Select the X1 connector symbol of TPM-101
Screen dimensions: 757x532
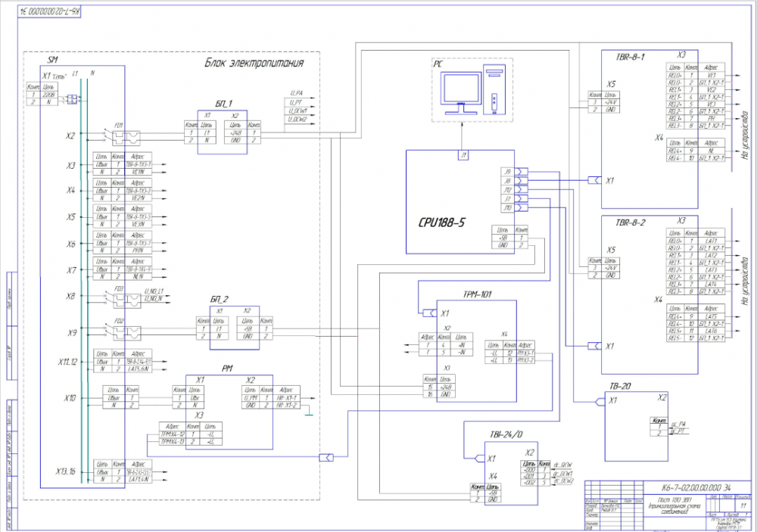click(430, 313)
